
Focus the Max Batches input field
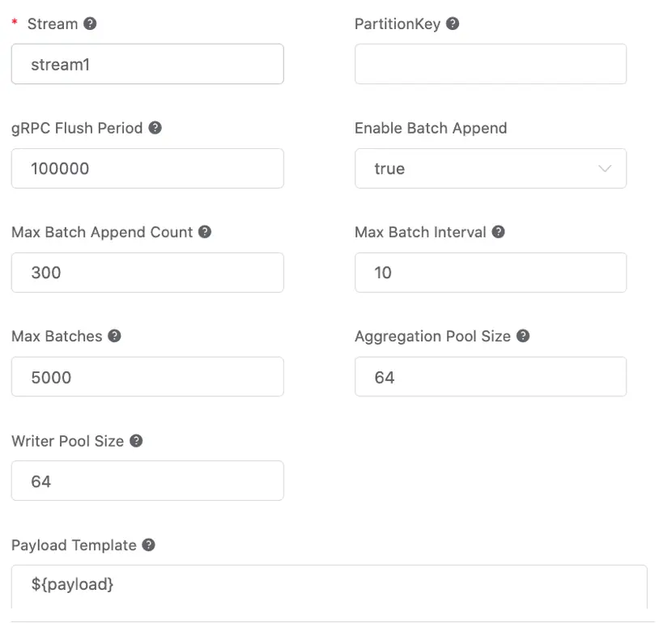[147, 377]
